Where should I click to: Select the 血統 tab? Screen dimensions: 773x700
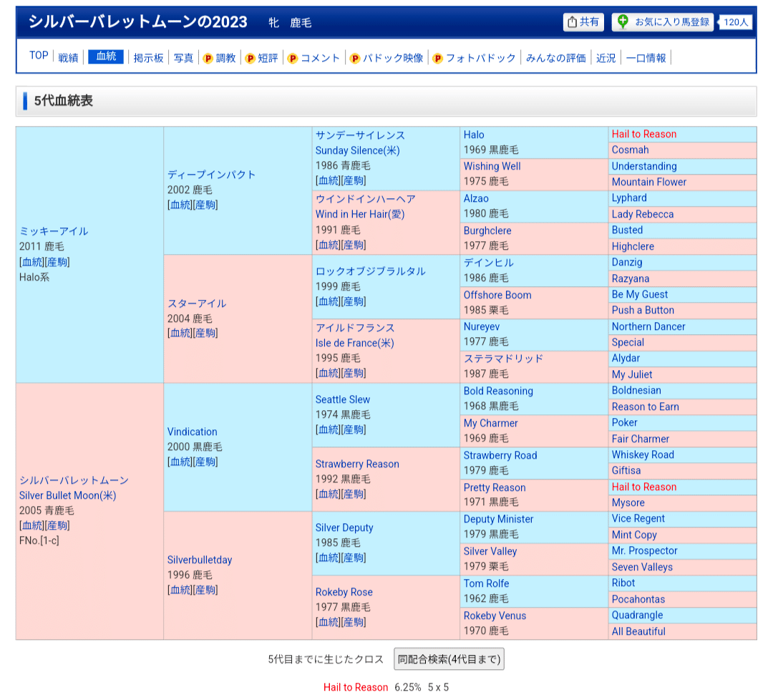pyautogui.click(x=106, y=57)
